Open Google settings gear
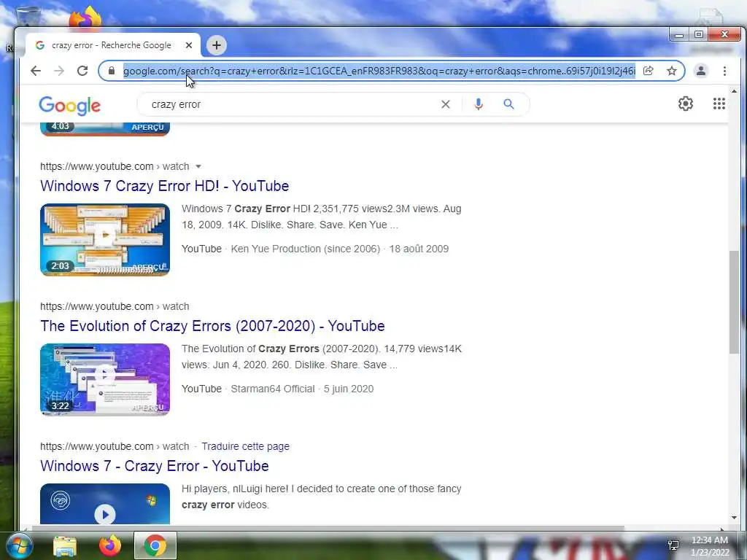The height and width of the screenshot is (560, 747). point(686,104)
